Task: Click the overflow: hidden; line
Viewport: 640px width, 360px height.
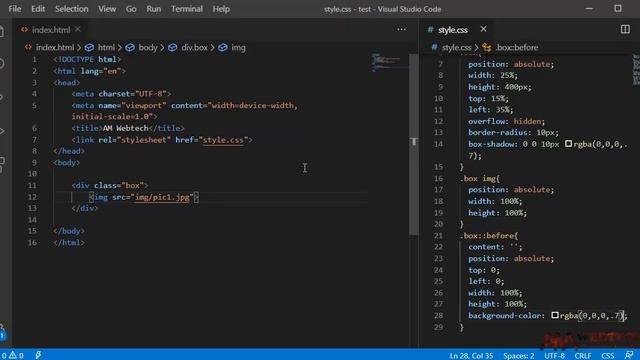Action: (x=506, y=121)
